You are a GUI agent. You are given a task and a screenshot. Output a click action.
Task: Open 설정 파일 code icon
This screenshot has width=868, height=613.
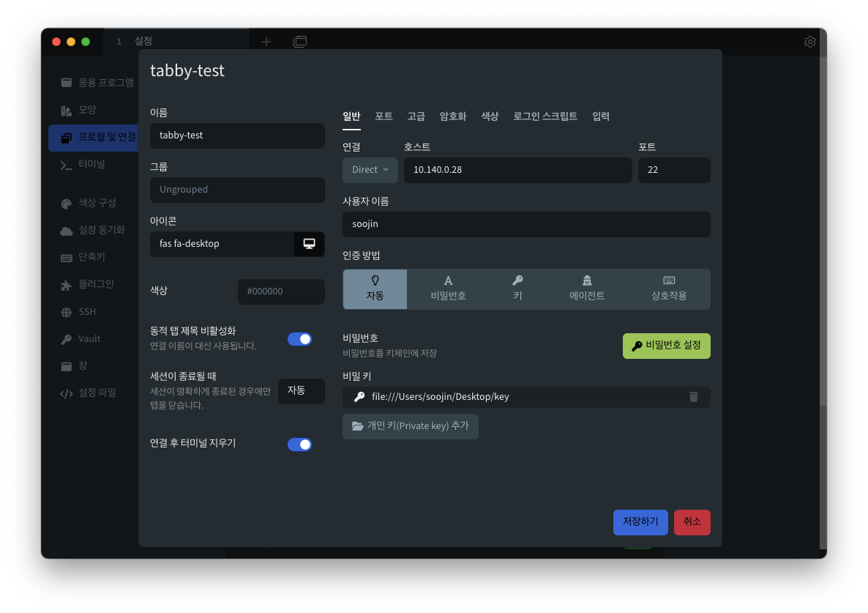pos(67,393)
